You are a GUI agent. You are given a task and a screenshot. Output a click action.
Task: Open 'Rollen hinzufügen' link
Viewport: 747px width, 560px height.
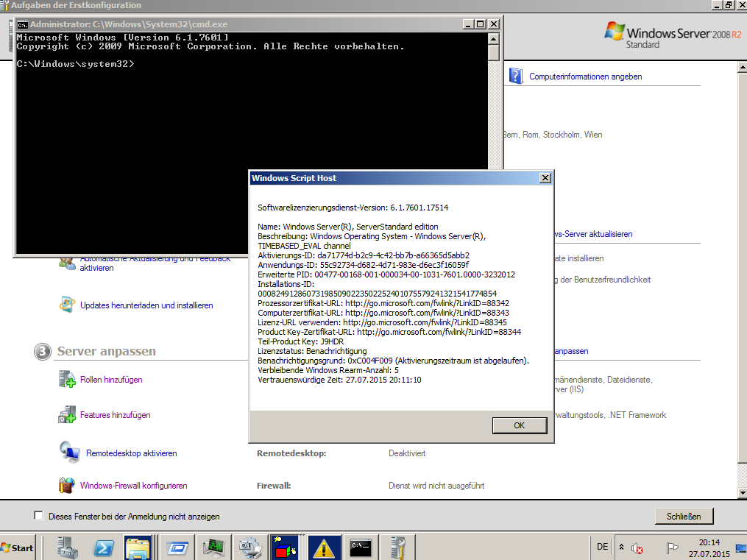(x=111, y=380)
